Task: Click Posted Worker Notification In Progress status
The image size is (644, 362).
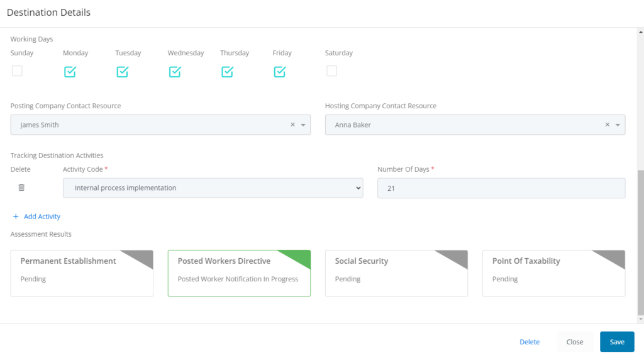Action: tap(238, 279)
